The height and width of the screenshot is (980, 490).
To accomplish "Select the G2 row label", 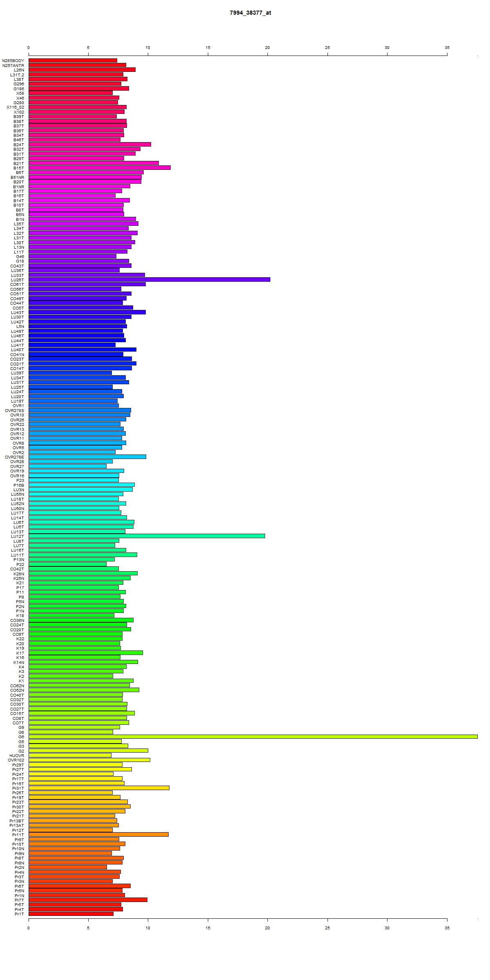I will point(21,751).
